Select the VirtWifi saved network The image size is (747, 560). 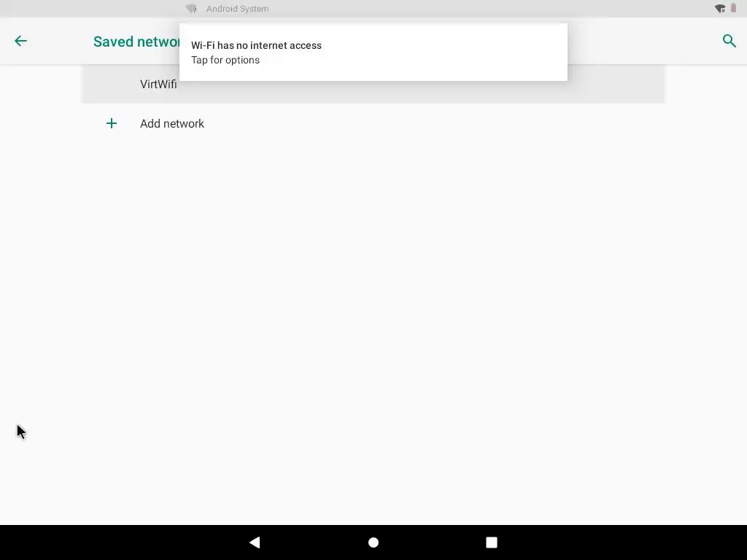(373, 85)
